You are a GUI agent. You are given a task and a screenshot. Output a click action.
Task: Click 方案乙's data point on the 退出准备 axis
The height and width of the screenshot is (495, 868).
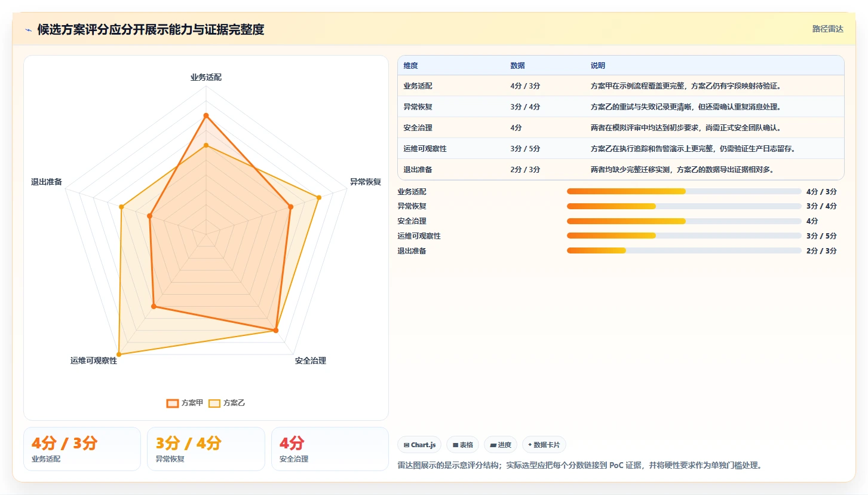pos(121,207)
